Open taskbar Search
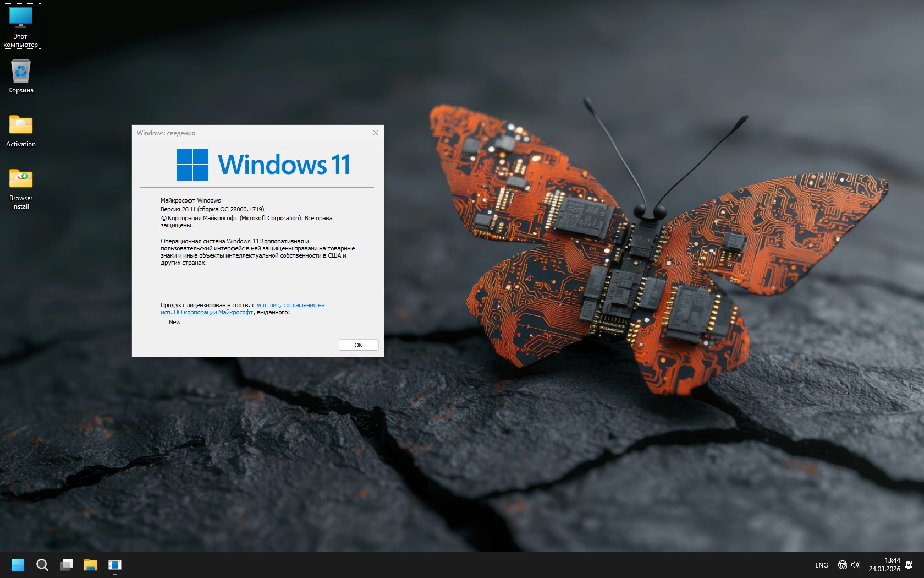The width and height of the screenshot is (924, 578). (42, 565)
